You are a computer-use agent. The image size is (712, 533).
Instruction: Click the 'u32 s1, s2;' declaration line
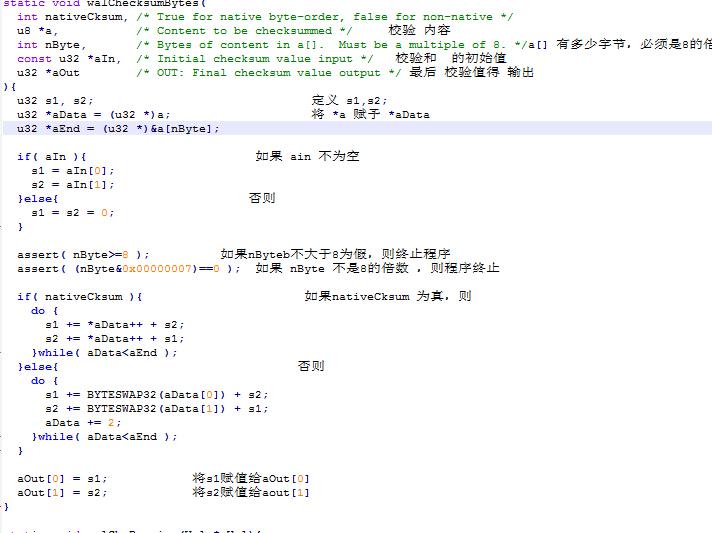pos(55,101)
